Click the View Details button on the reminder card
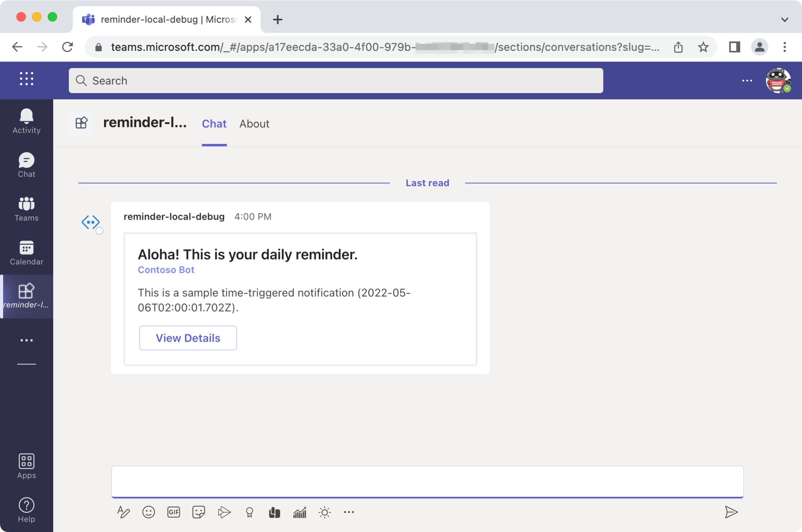This screenshot has width=802, height=532. [x=188, y=337]
